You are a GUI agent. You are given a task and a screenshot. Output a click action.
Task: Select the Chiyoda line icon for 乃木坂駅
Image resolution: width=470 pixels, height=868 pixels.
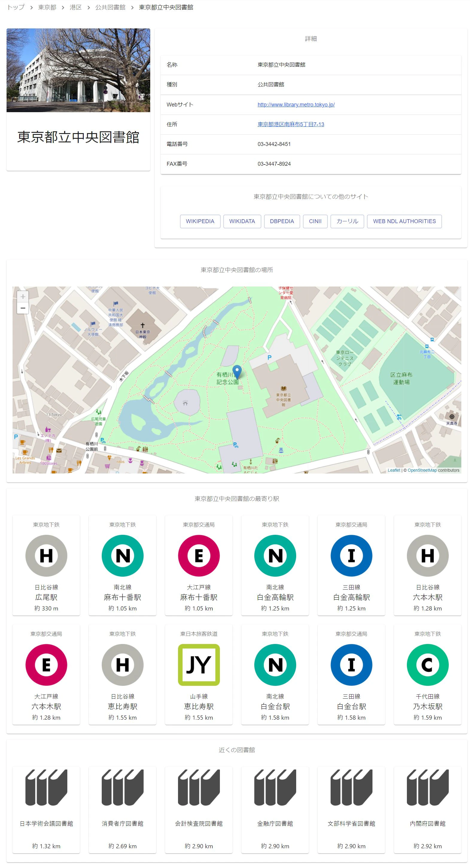[x=428, y=665]
